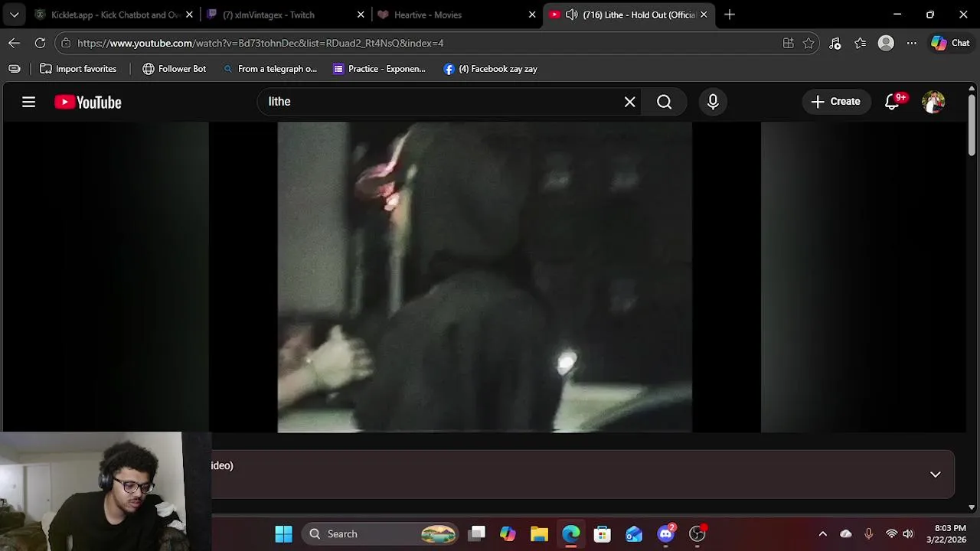Open the browser media control icon
Image resolution: width=980 pixels, height=551 pixels.
(835, 44)
